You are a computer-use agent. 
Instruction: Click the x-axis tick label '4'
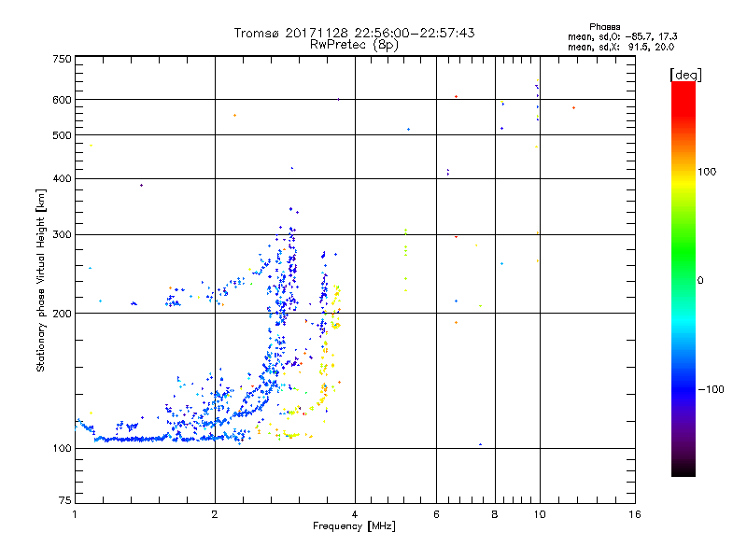click(x=355, y=514)
